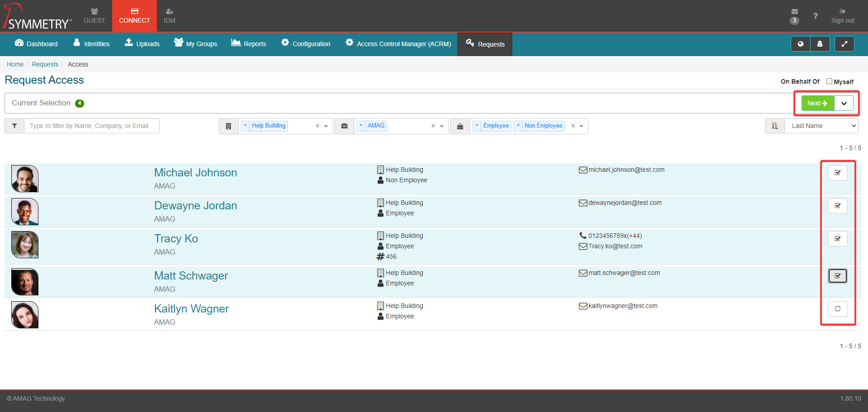Remove the Help Building filter tag

click(245, 126)
